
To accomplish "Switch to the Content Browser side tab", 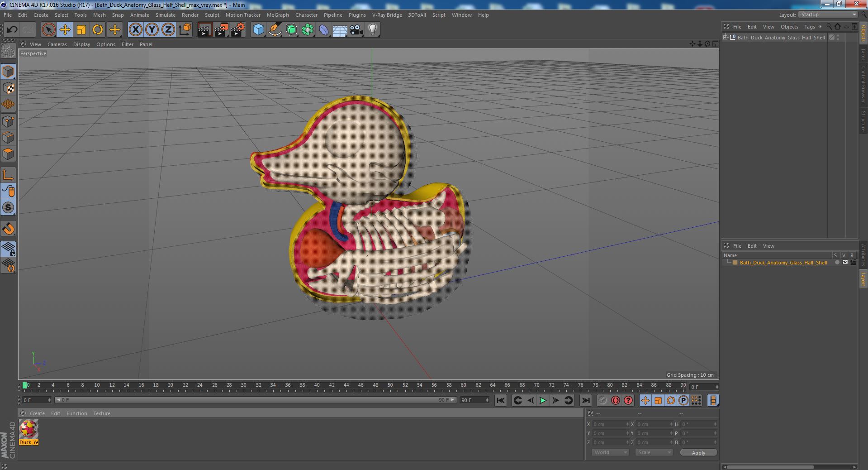I will pos(863,84).
